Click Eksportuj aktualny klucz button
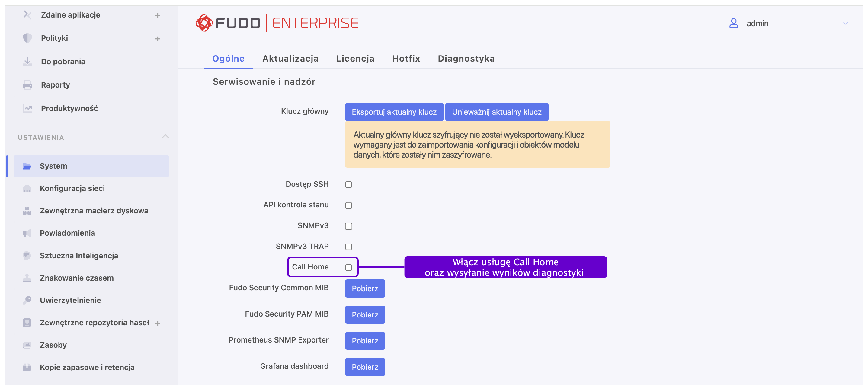Image resolution: width=868 pixels, height=392 pixels. click(x=394, y=112)
